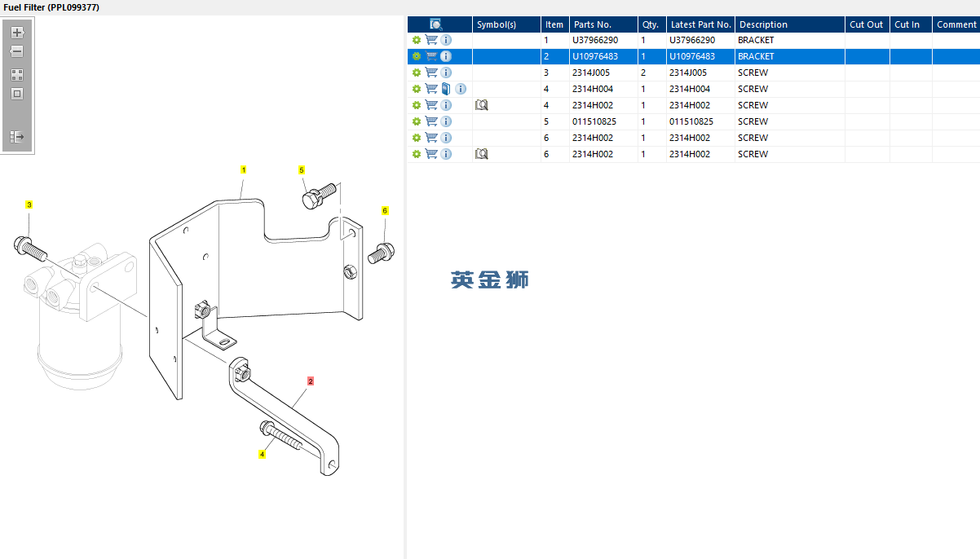Viewport: 980px width, 559px height.
Task: Zoom in on the diagram with plus button
Action: pyautogui.click(x=17, y=33)
